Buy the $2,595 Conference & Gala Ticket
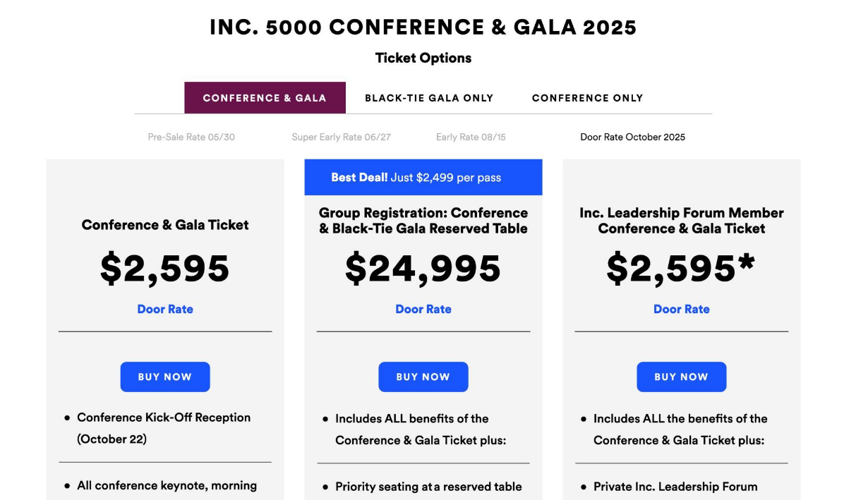The image size is (868, 500). coord(165,377)
